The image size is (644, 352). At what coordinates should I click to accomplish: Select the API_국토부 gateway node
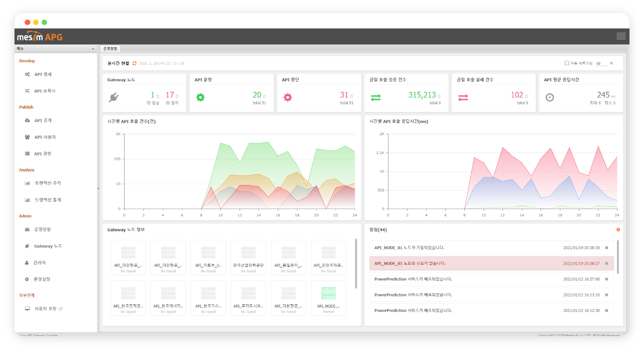coord(208,257)
